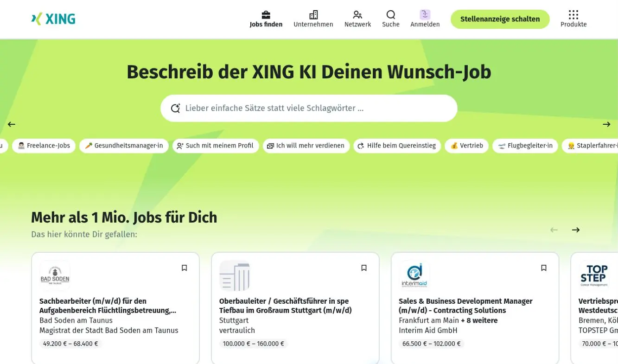Go to next job cards with right arrow
This screenshot has width=618, height=364.
pos(576,230)
